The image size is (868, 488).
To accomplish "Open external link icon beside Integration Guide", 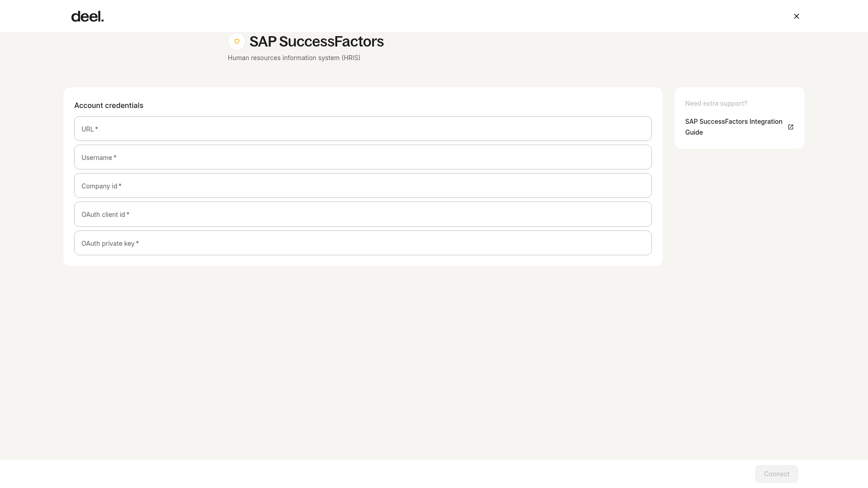I will point(791,127).
